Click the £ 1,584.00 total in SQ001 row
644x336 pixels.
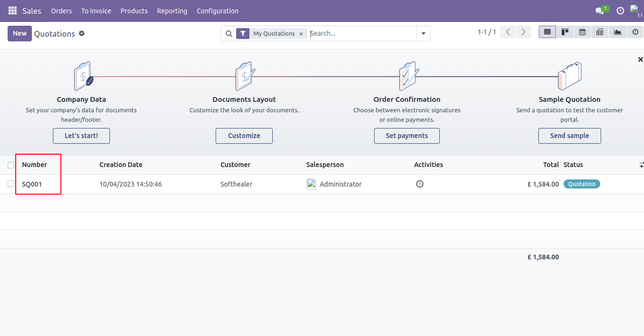pos(543,184)
